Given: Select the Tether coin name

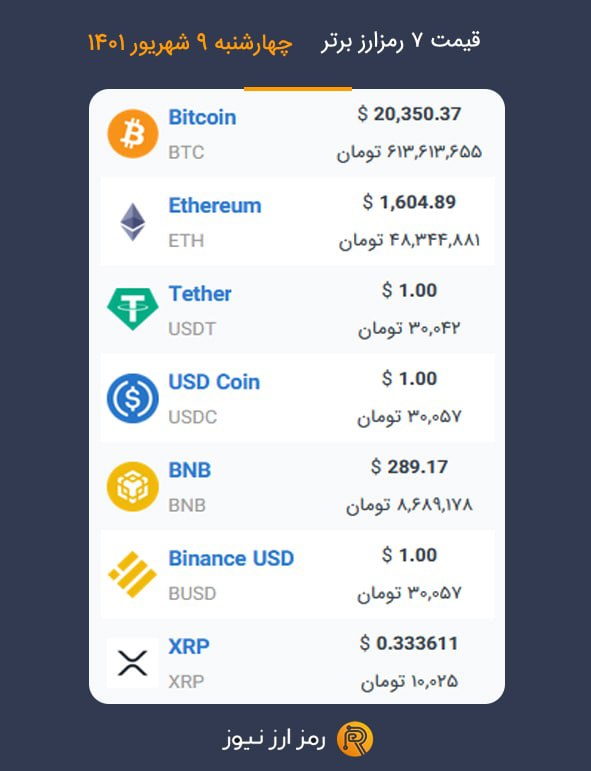Looking at the screenshot, I should click(x=200, y=294).
